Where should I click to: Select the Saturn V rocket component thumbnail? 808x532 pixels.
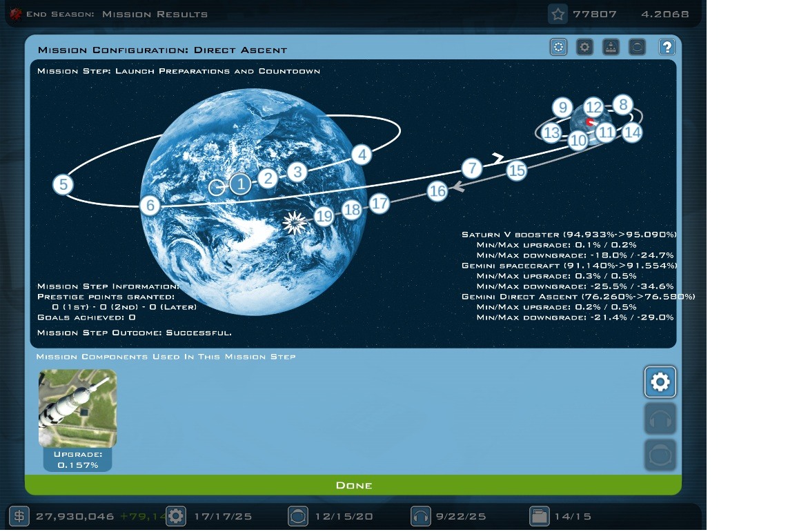point(77,408)
